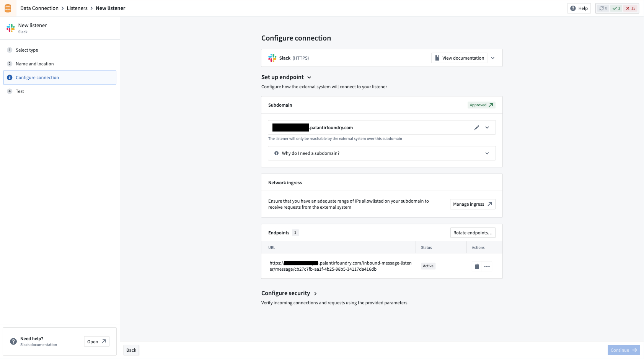Viewport: 644px width, 359px height.
Task: Click the Need help circle icon at bottom-left
Action: (x=13, y=341)
